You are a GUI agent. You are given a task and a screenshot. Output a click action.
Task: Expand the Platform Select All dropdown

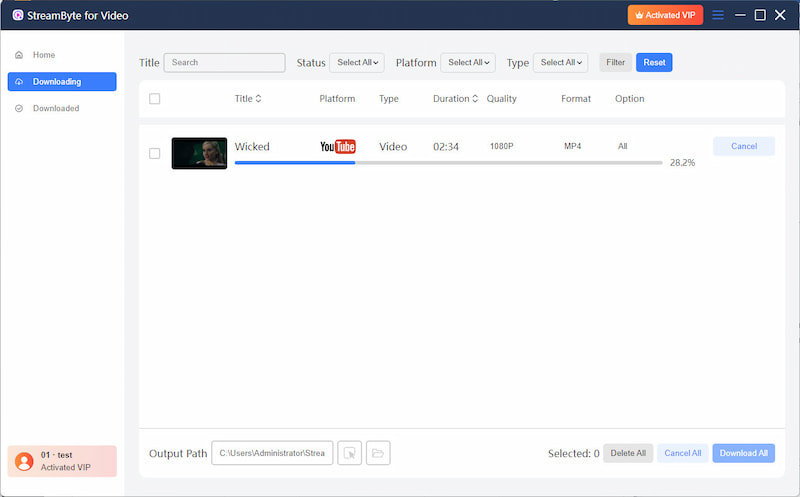(468, 62)
